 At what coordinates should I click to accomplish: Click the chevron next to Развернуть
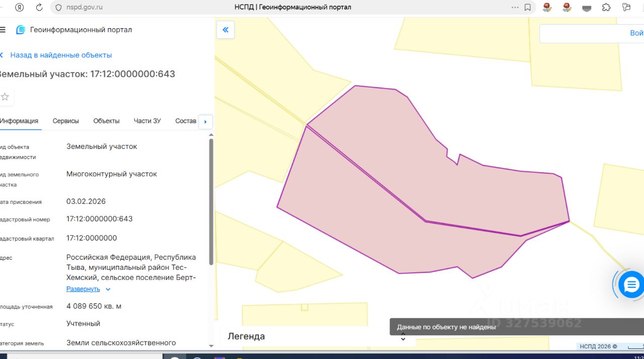[x=108, y=290]
